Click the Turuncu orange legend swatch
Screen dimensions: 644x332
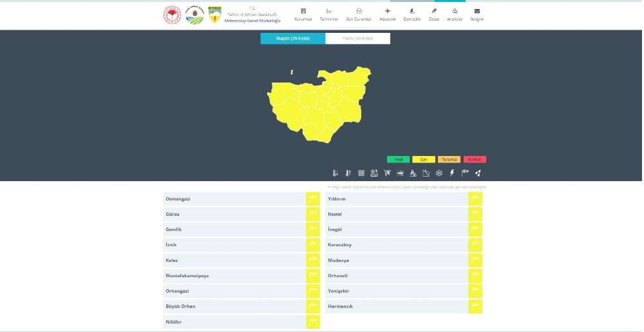coord(449,159)
